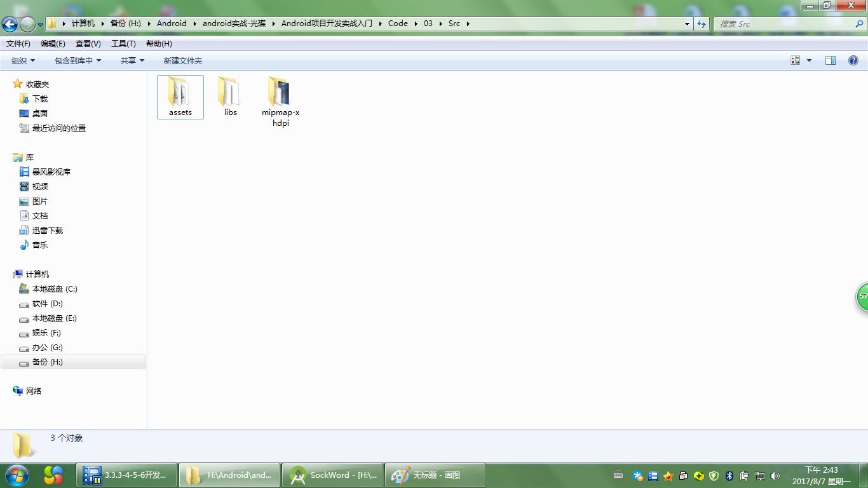Open drive 本地磁盘 (C:)
868x488 pixels.
click(x=55, y=289)
